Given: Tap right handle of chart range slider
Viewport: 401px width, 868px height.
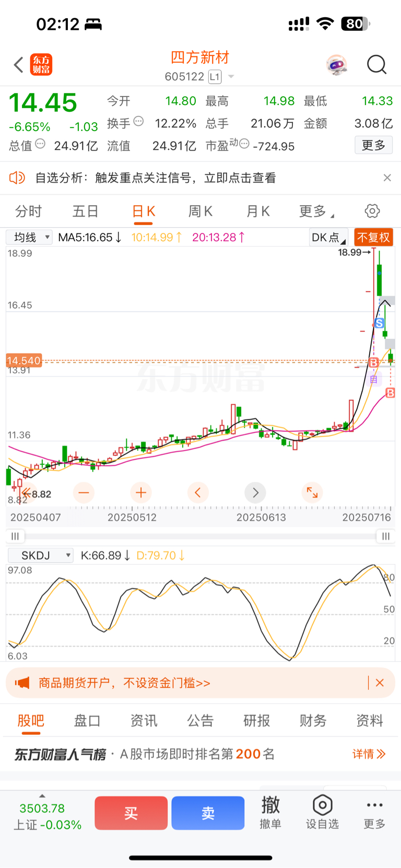Looking at the screenshot, I should coord(385,536).
